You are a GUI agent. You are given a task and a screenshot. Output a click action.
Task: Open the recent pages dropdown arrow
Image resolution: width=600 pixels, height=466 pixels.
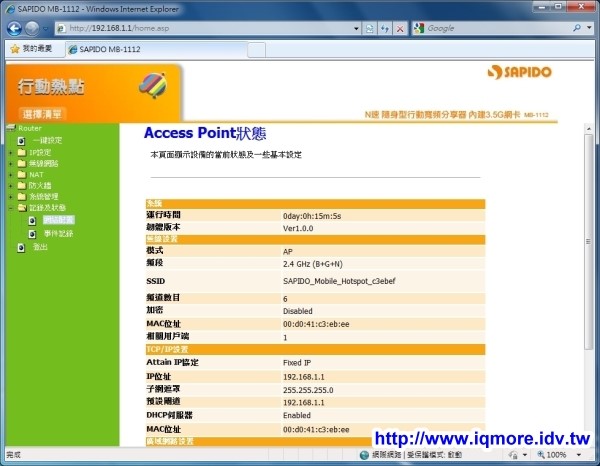(x=46, y=29)
